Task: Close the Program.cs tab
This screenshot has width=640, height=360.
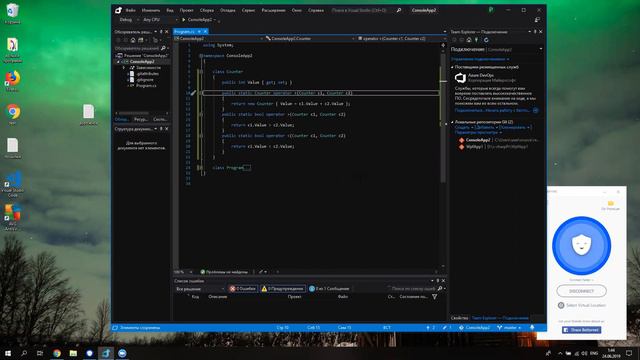Action: tap(205, 31)
